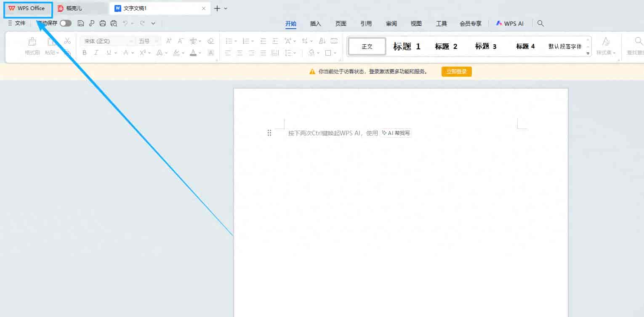Click the Center alignment icon
The height and width of the screenshot is (317, 644).
[x=240, y=53]
